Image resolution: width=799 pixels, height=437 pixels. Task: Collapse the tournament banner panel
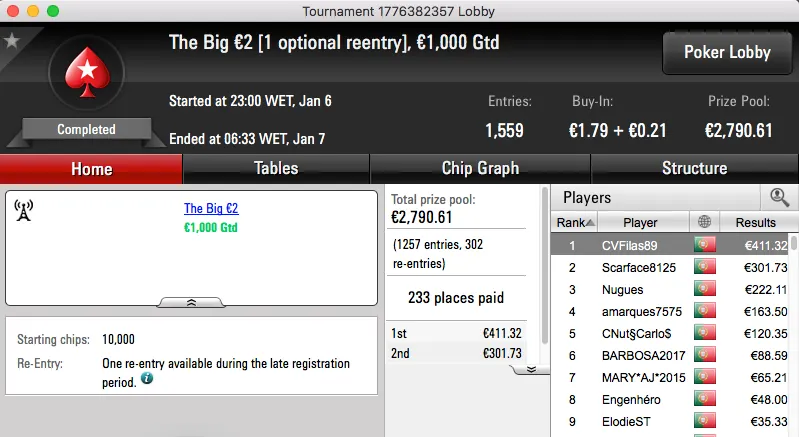click(x=191, y=301)
